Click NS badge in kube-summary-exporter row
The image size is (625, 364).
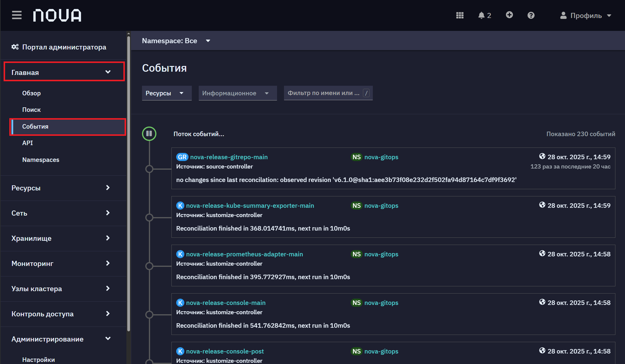click(357, 206)
